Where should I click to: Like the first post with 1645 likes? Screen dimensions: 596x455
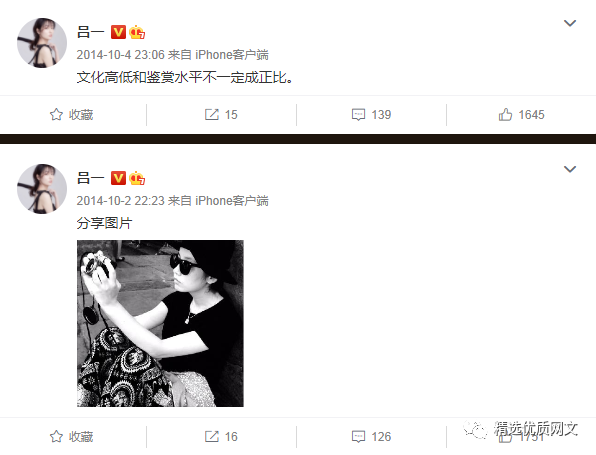[x=505, y=114]
